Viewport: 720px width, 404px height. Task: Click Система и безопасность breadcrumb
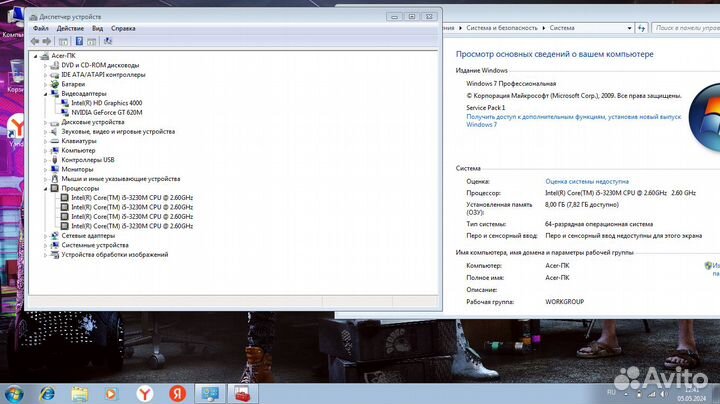pos(501,28)
